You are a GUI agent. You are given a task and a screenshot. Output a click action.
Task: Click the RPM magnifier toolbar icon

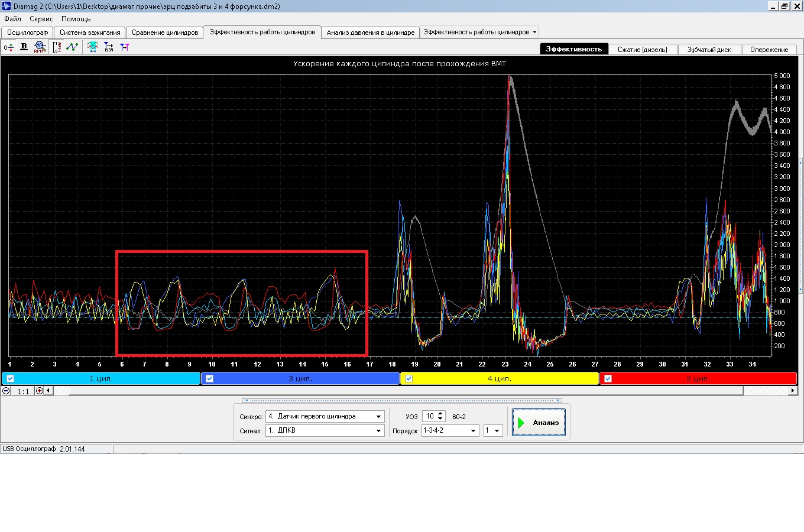[40, 47]
